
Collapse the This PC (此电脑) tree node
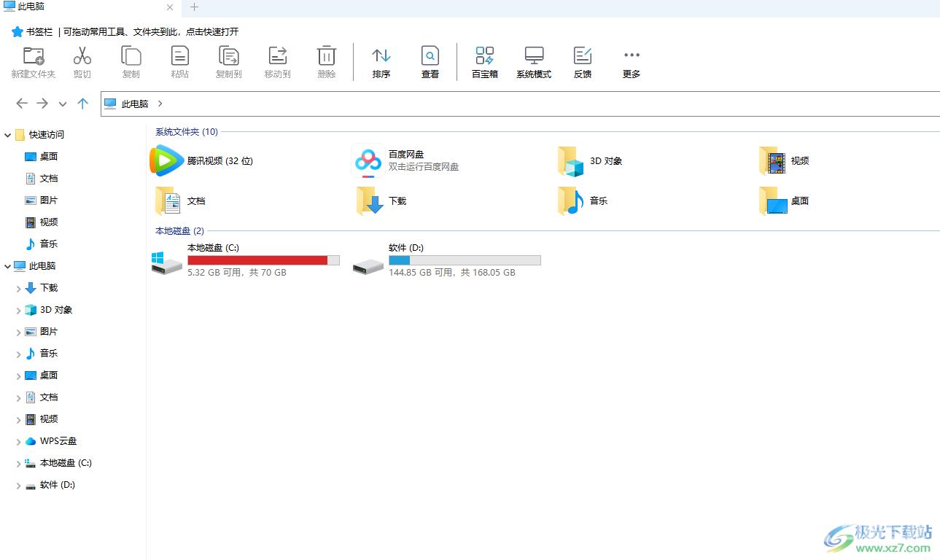(x=8, y=266)
